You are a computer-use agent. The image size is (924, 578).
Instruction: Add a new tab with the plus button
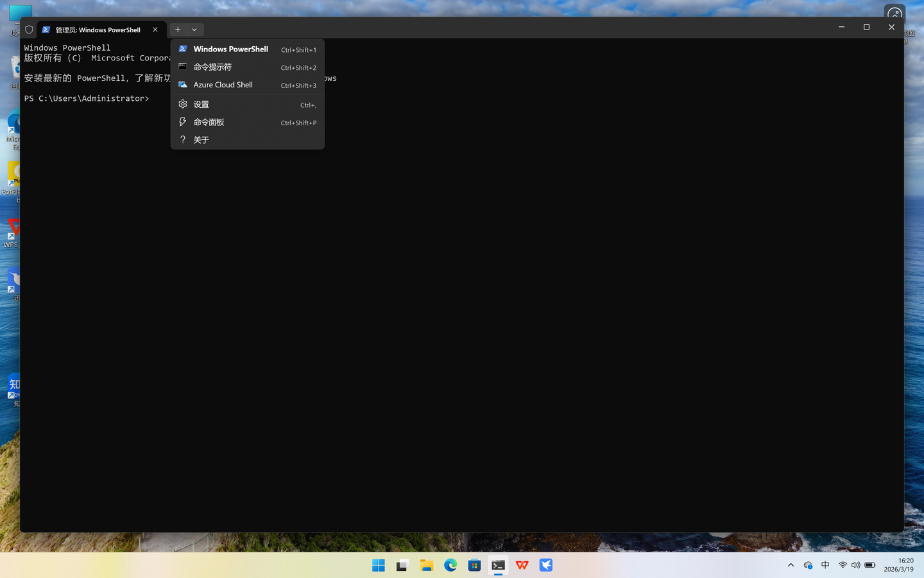[178, 30]
